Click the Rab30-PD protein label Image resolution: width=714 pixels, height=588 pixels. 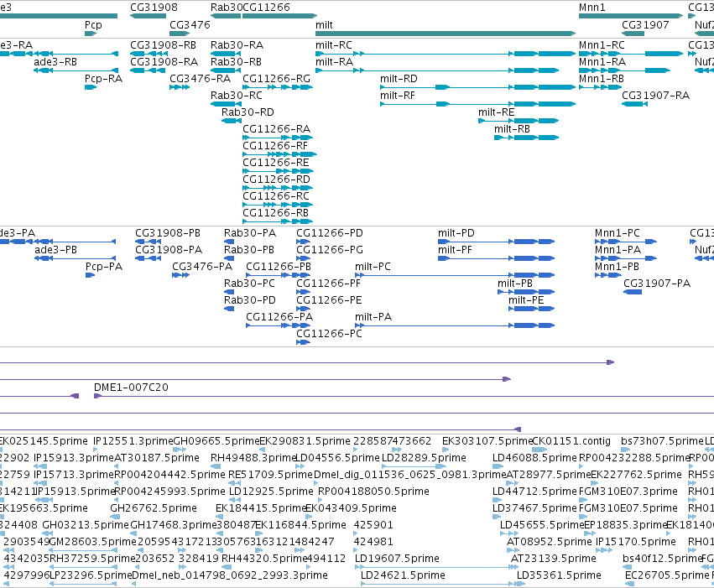250,300
